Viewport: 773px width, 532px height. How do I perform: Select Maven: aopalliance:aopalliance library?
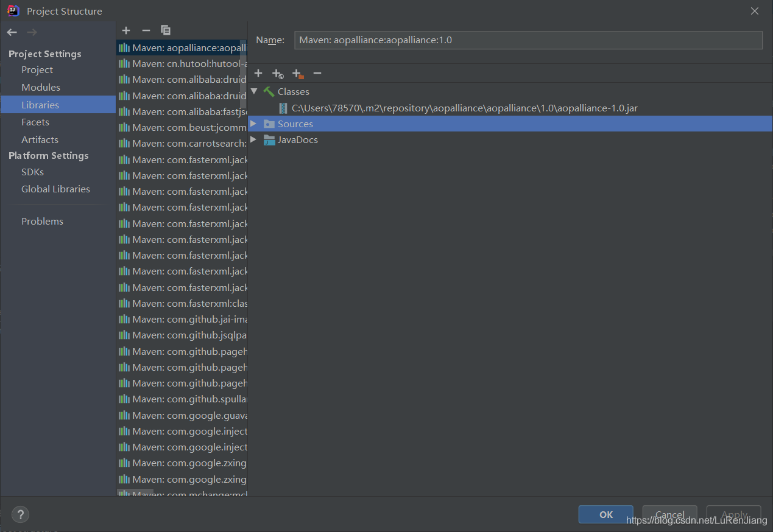182,47
